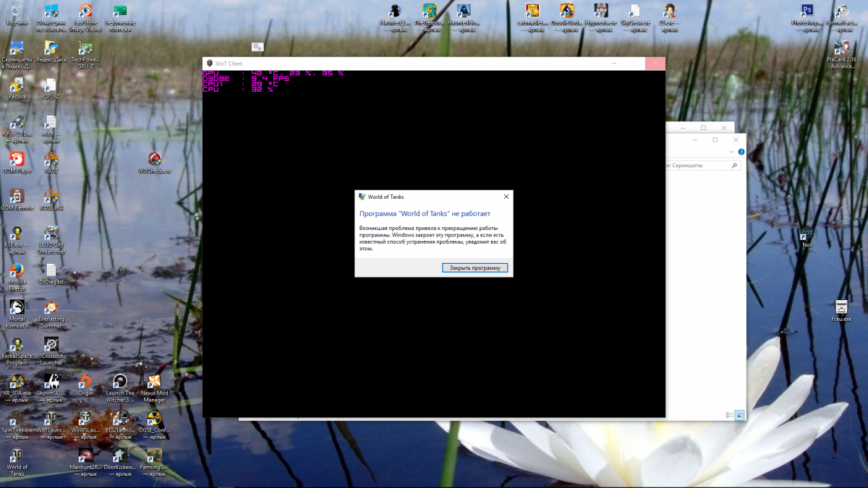The image size is (868, 488).
Task: Select the Kerbal Space Program icon
Action: pyautogui.click(x=17, y=351)
